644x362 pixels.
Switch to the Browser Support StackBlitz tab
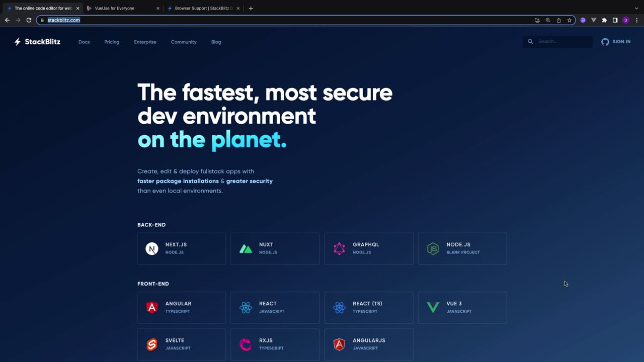(203, 8)
